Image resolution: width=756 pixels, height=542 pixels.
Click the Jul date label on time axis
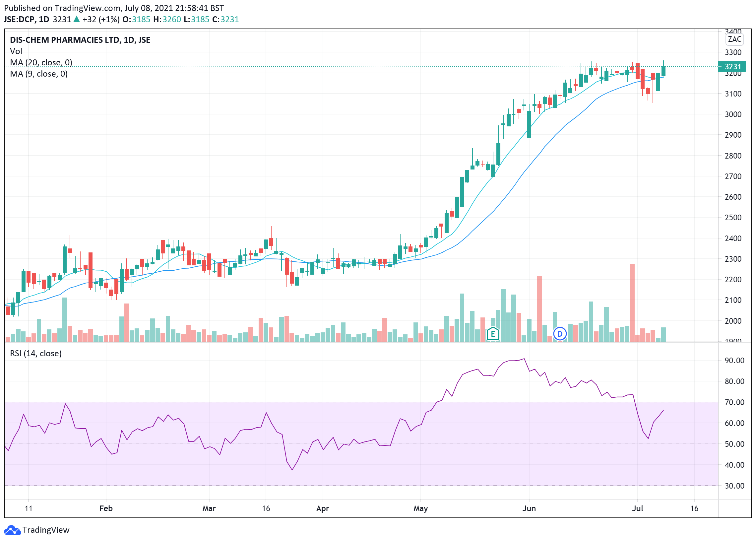point(637,508)
